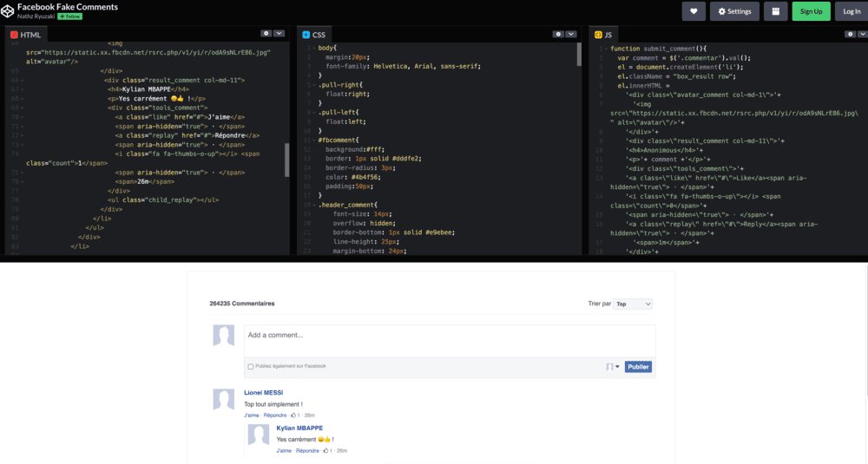Click the heart love button
Viewport: 868px width, 464px height.
click(694, 11)
